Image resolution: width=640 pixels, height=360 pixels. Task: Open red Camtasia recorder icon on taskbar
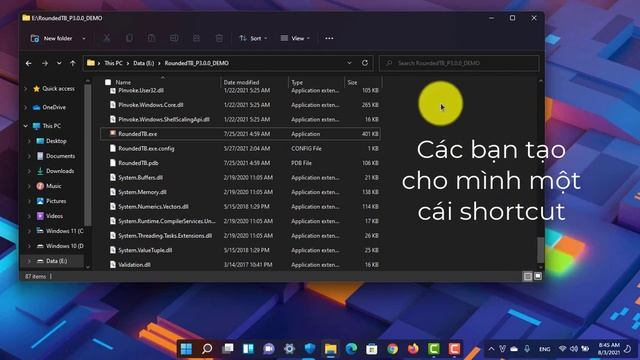[454, 349]
